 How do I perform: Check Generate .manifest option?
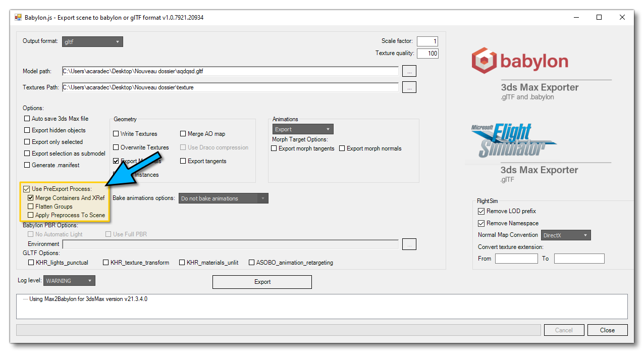[27, 165]
